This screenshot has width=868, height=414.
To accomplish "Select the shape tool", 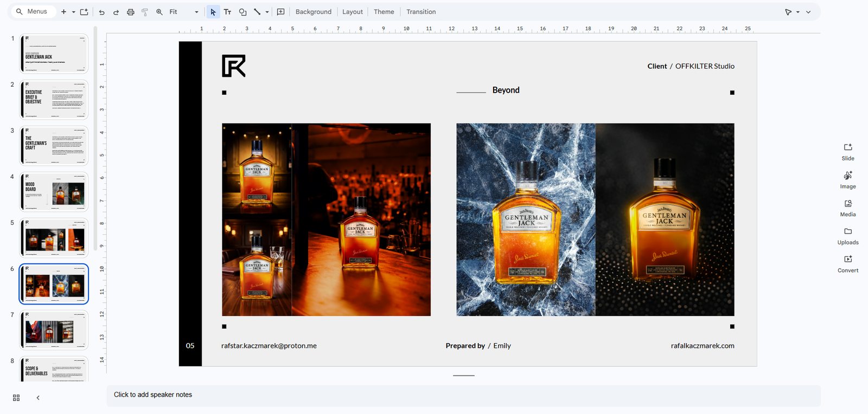I will [242, 12].
